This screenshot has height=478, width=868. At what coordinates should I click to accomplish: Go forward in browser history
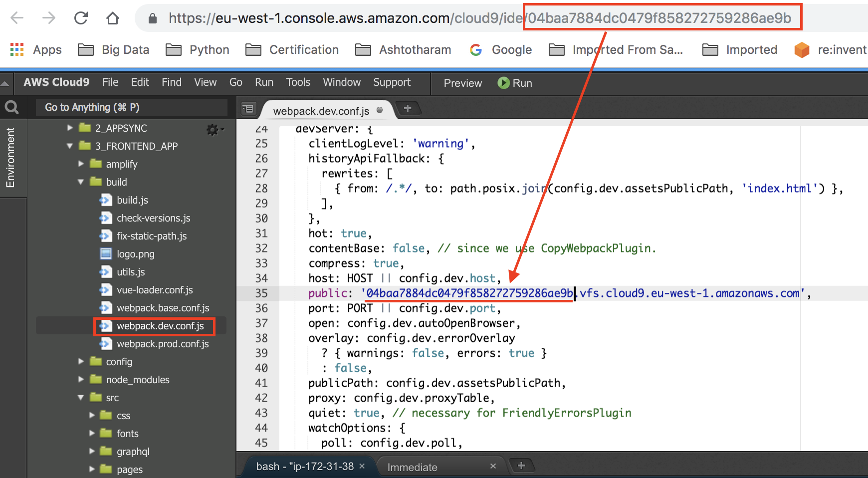pyautogui.click(x=48, y=18)
